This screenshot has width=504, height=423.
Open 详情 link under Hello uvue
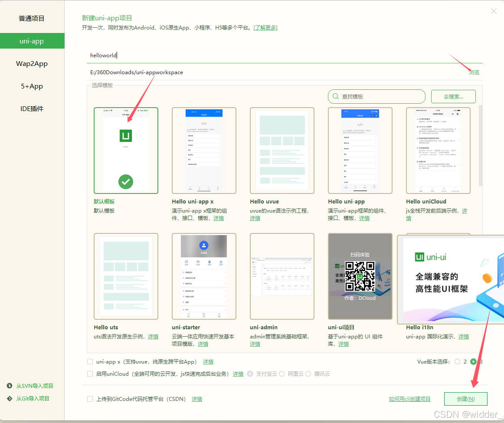click(x=255, y=218)
